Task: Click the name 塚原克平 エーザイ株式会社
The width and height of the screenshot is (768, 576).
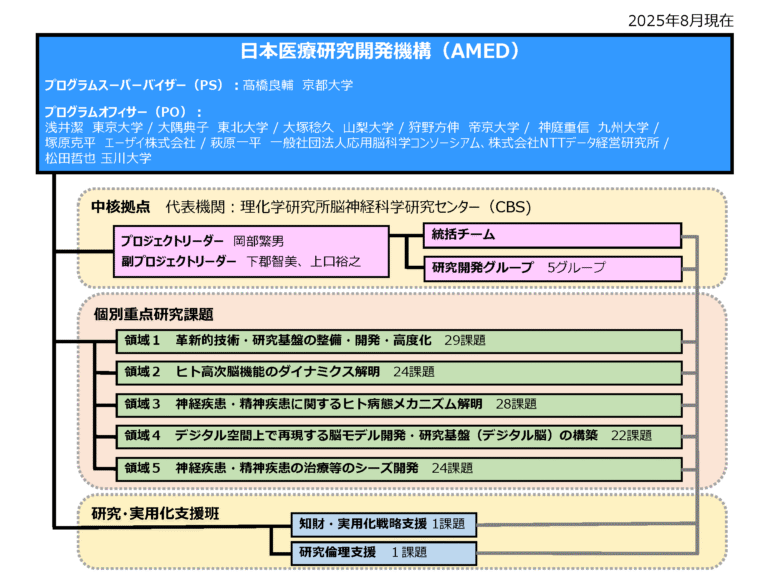Action: [120, 143]
